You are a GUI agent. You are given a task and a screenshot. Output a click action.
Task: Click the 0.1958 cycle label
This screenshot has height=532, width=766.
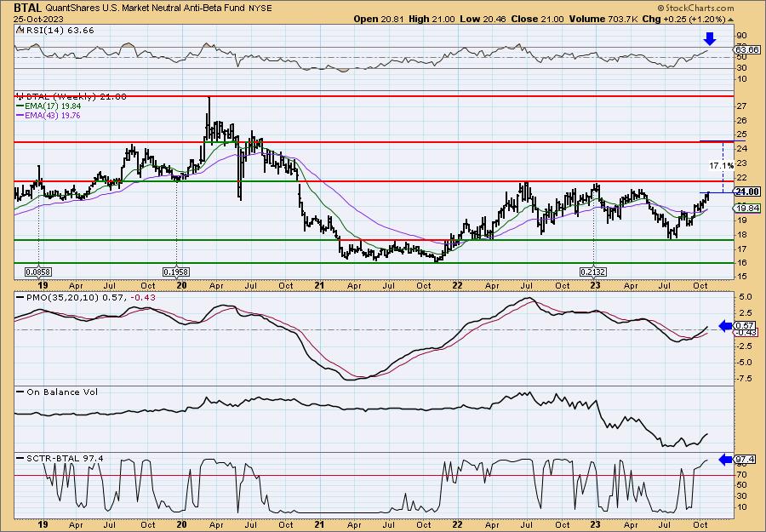176,272
